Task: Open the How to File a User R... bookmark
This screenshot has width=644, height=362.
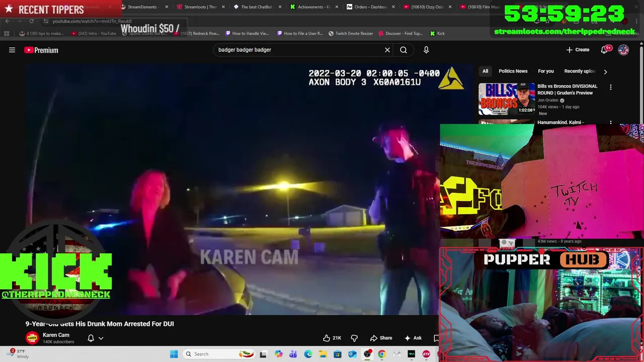Action: (300, 34)
